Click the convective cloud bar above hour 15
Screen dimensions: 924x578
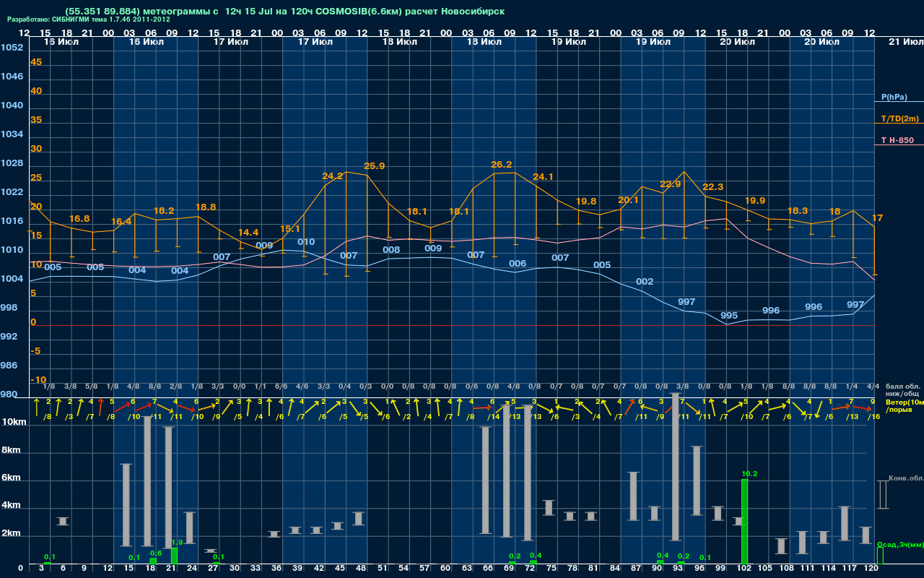(x=126, y=505)
